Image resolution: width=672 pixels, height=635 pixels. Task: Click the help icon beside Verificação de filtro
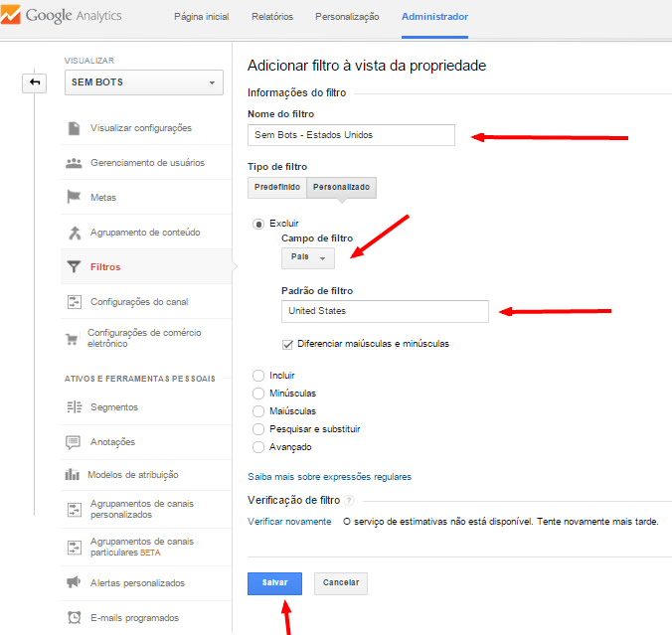click(x=350, y=500)
